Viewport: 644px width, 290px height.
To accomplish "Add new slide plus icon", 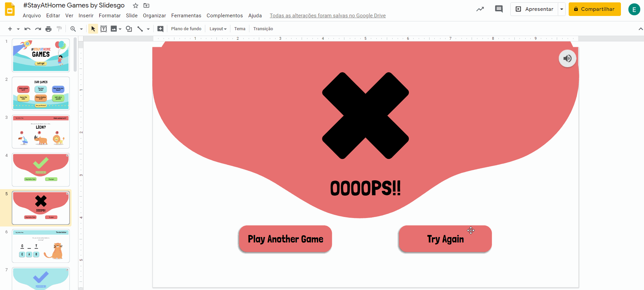I will coord(10,29).
